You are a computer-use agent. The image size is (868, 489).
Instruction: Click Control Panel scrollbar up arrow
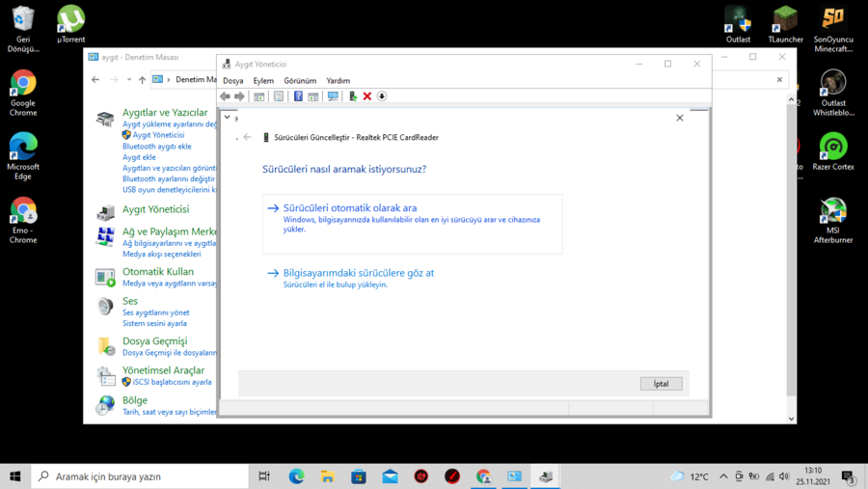pos(791,99)
